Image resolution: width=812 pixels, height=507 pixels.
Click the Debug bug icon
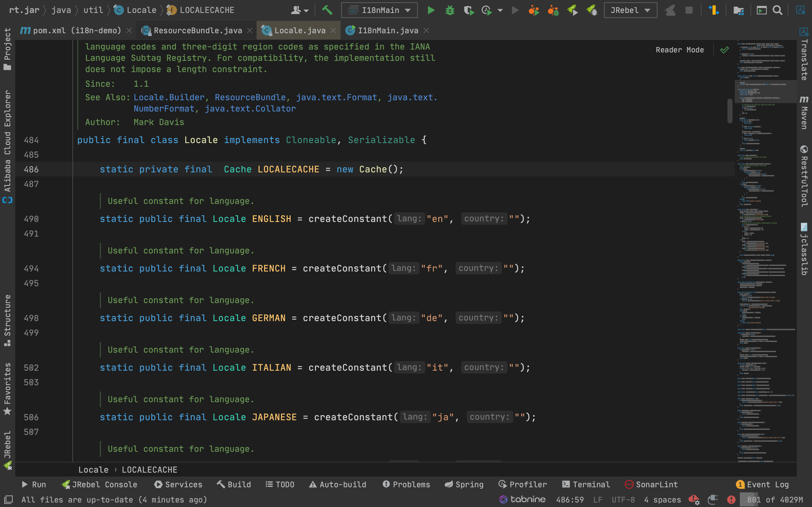tap(450, 10)
